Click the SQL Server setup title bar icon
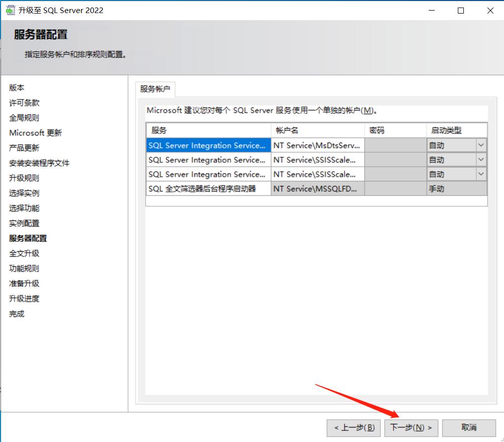This screenshot has height=442, width=504. click(10, 10)
